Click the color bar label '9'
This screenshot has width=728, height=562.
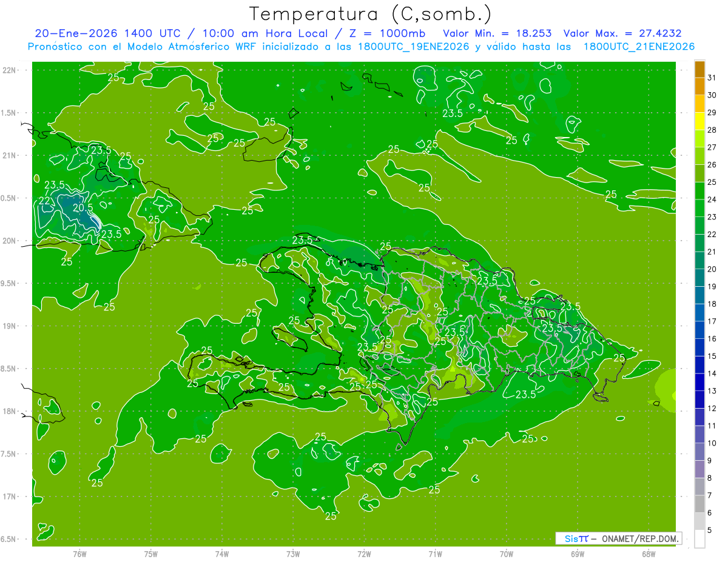click(710, 461)
